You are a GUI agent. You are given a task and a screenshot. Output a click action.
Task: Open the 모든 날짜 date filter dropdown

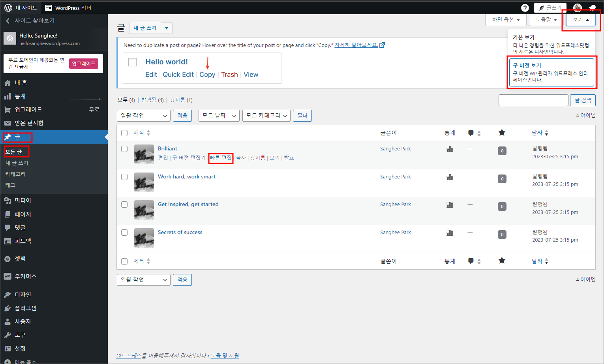point(219,116)
